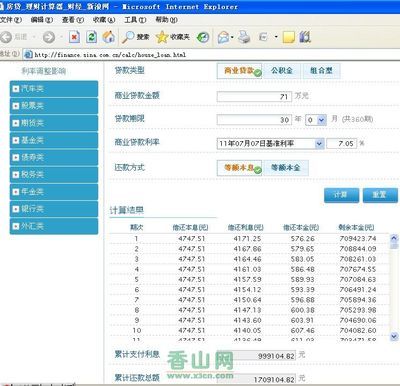Click the 偿还本息(元) column header

[x=190, y=228]
